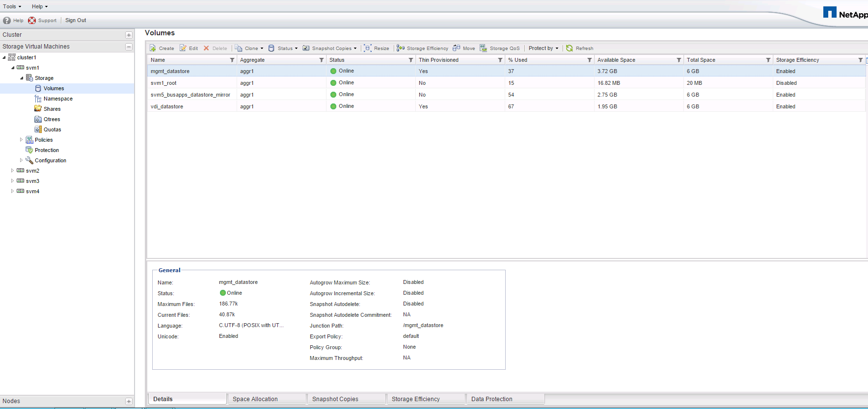Open the Tools menu
The width and height of the screenshot is (868, 409).
[x=12, y=6]
